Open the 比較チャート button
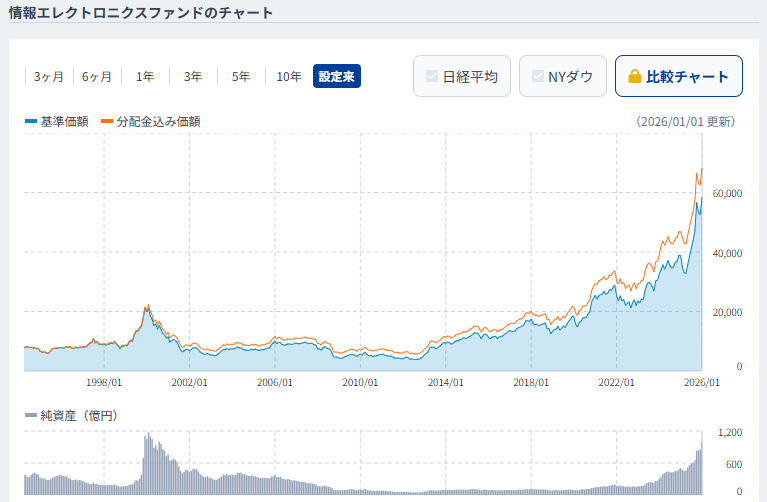 click(678, 76)
